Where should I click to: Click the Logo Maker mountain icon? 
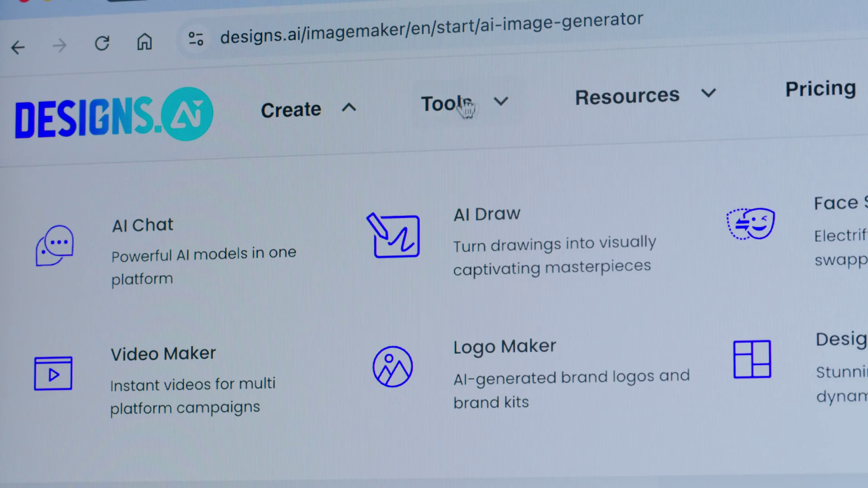[x=392, y=366]
